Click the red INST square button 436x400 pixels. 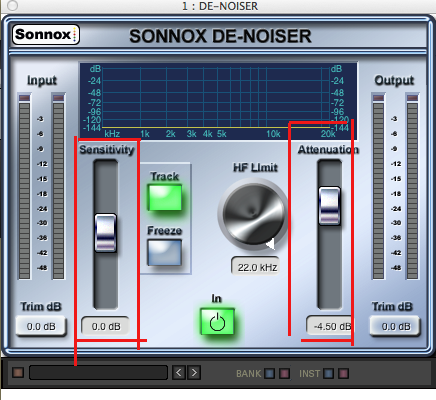click(x=343, y=373)
